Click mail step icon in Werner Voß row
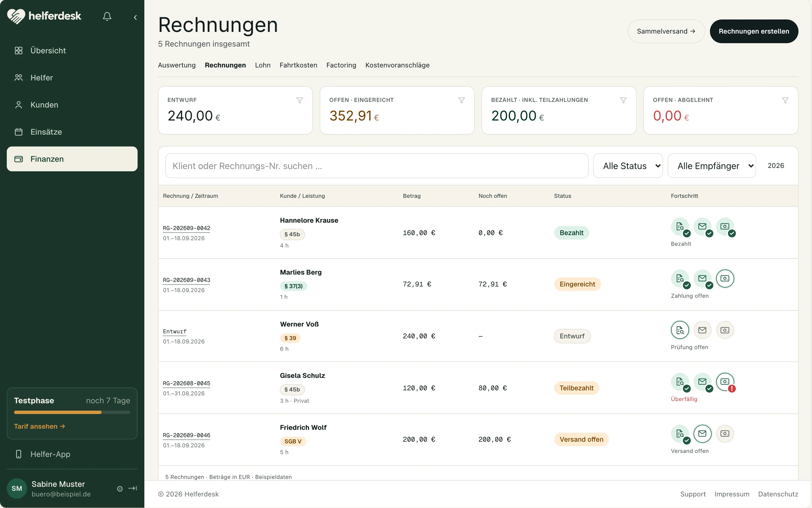Image resolution: width=812 pixels, height=508 pixels. coord(702,330)
